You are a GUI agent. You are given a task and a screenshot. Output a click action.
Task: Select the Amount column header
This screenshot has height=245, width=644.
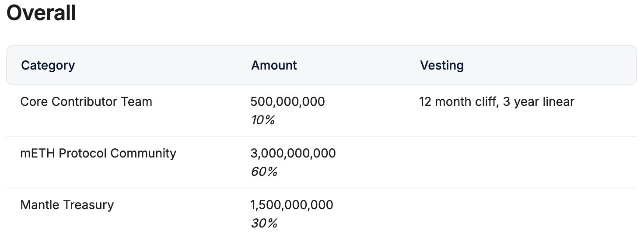point(274,66)
